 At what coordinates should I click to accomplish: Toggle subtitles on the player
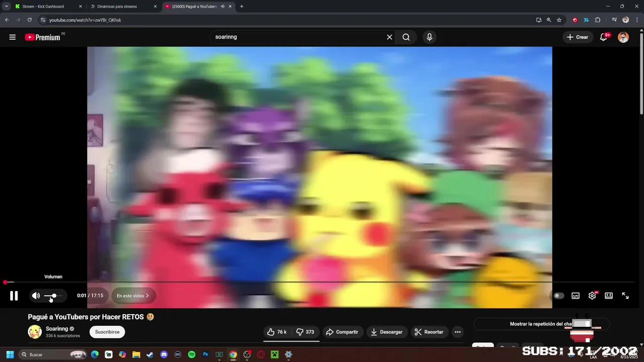point(576,296)
